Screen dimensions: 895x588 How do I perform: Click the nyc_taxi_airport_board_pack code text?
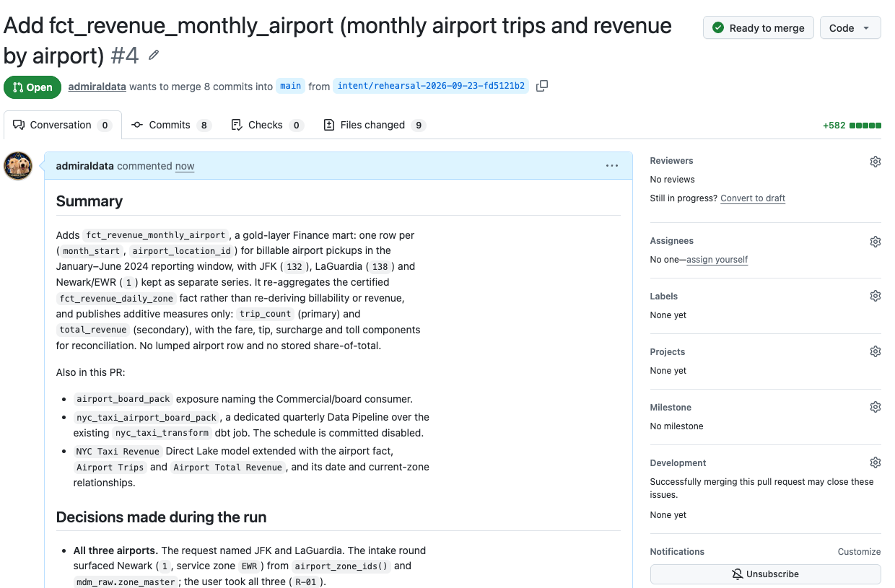coord(147,418)
